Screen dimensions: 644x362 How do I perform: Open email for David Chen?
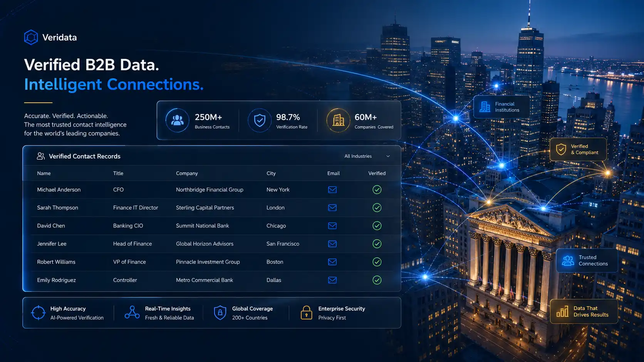(332, 226)
